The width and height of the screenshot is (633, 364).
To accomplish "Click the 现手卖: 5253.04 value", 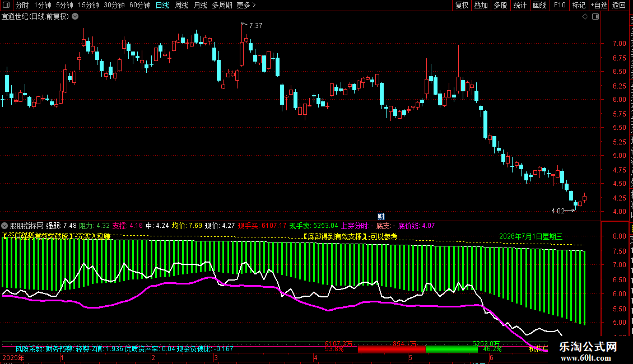I will pos(314,226).
